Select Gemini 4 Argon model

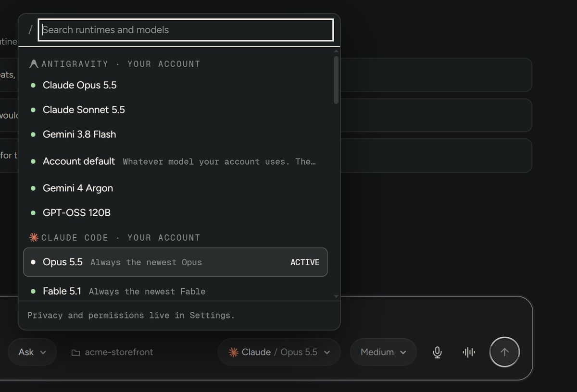(176, 188)
